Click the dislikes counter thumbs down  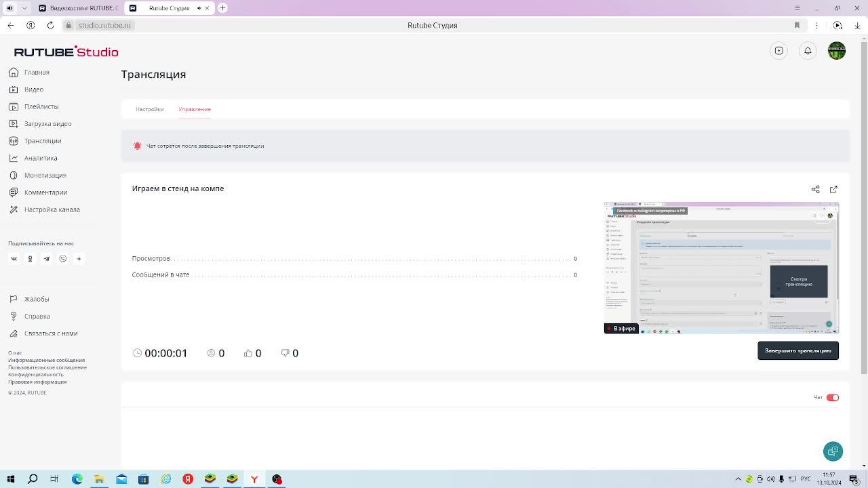290,353
